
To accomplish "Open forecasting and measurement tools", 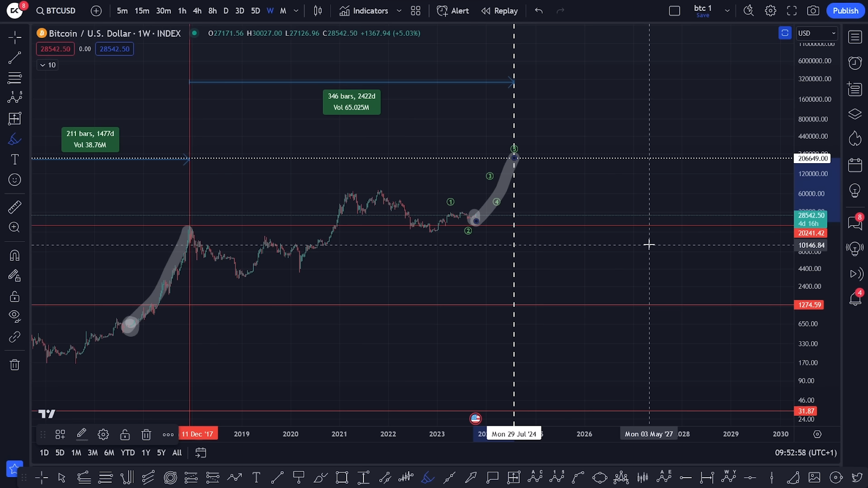I will (15, 119).
